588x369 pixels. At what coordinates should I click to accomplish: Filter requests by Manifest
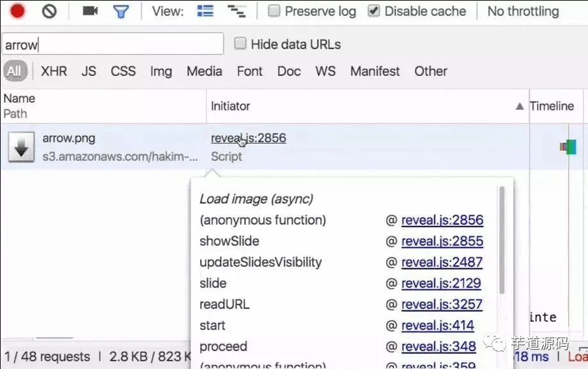point(375,71)
